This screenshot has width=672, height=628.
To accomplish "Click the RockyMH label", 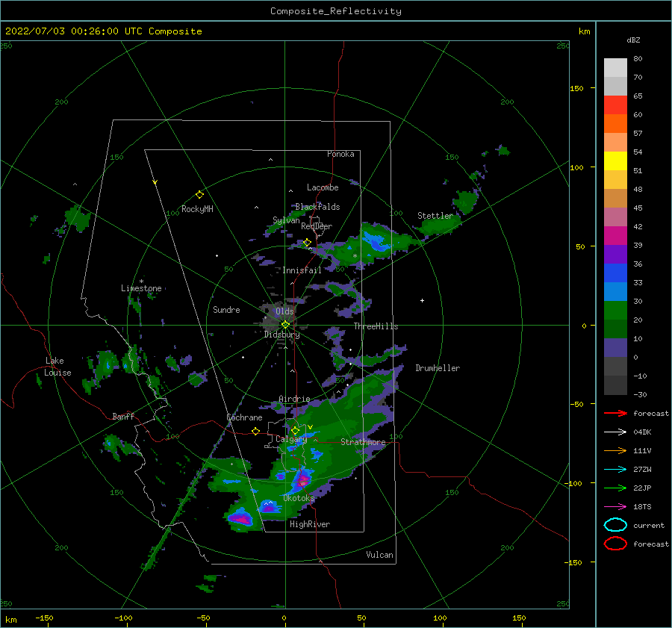I will click(x=197, y=209).
